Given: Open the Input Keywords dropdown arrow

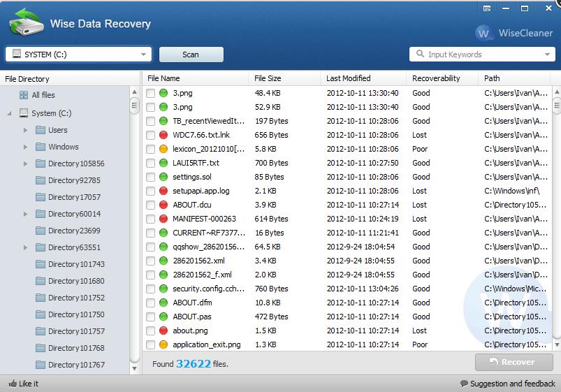Looking at the screenshot, I should (x=547, y=55).
